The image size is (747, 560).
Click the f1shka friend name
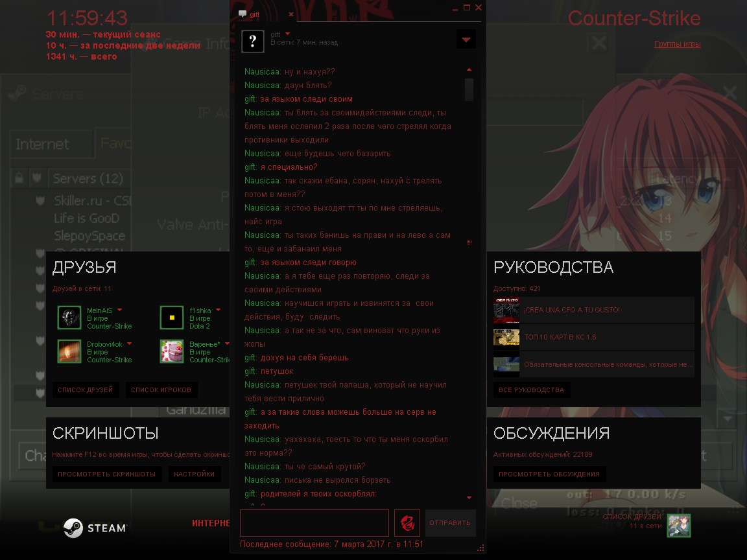(x=200, y=310)
